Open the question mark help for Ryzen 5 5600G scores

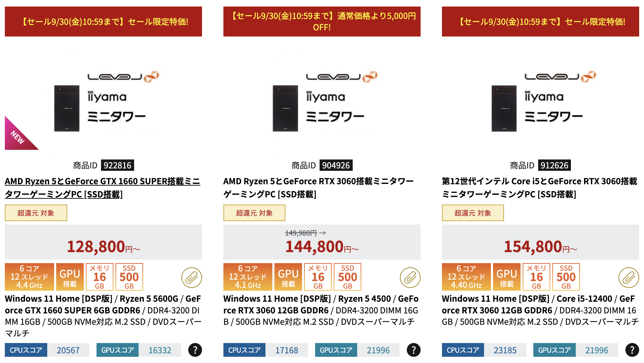coord(195,350)
